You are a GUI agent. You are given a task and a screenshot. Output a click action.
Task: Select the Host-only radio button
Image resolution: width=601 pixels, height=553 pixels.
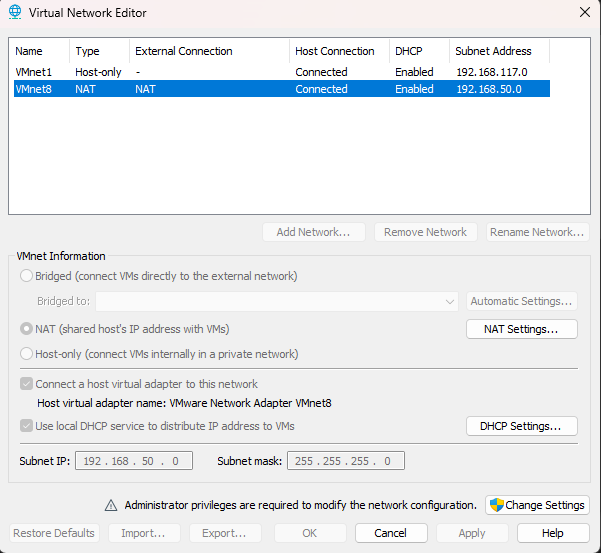(x=27, y=354)
